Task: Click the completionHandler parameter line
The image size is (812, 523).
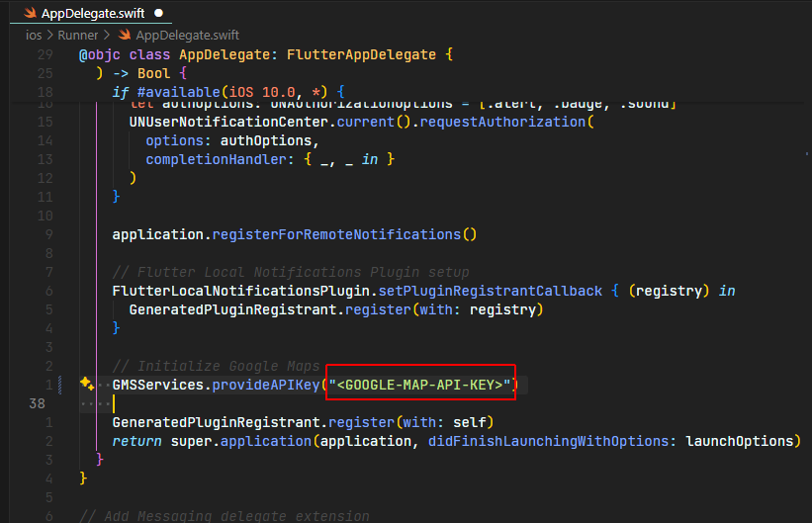Action: [270, 159]
